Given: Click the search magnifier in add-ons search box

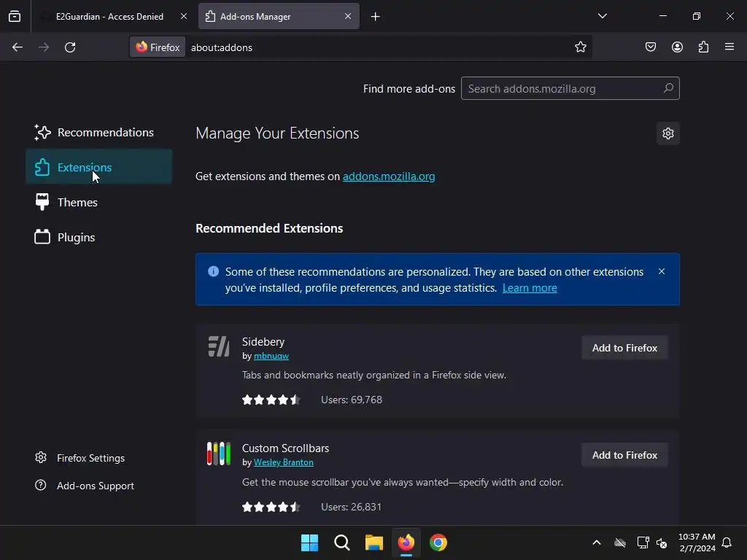Looking at the screenshot, I should 668,88.
